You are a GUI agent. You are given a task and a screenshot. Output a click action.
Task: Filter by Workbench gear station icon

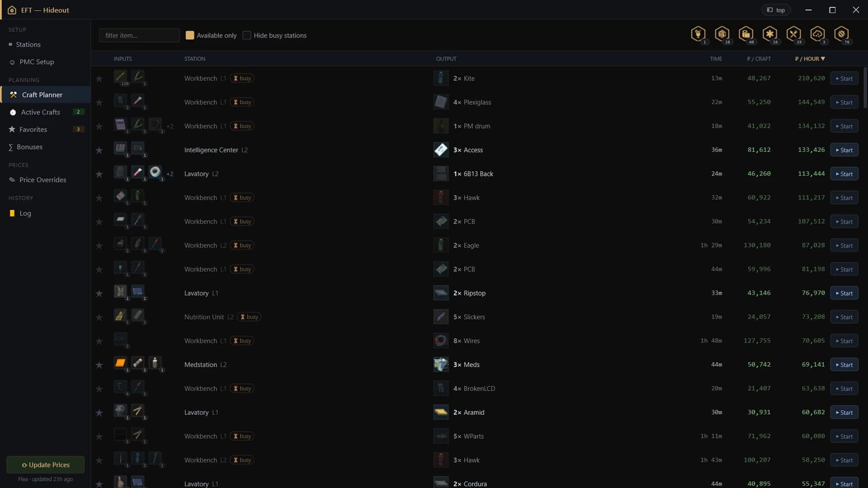(x=841, y=34)
